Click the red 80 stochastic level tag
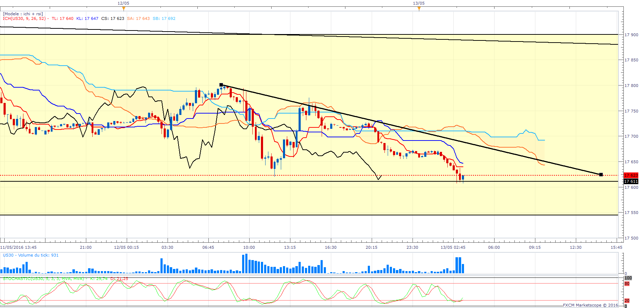This screenshot has width=644, height=308. click(627, 284)
